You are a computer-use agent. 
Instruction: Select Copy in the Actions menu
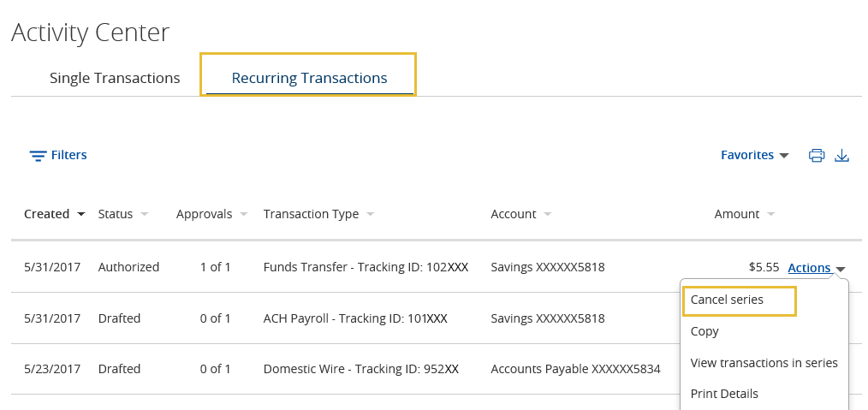(705, 331)
